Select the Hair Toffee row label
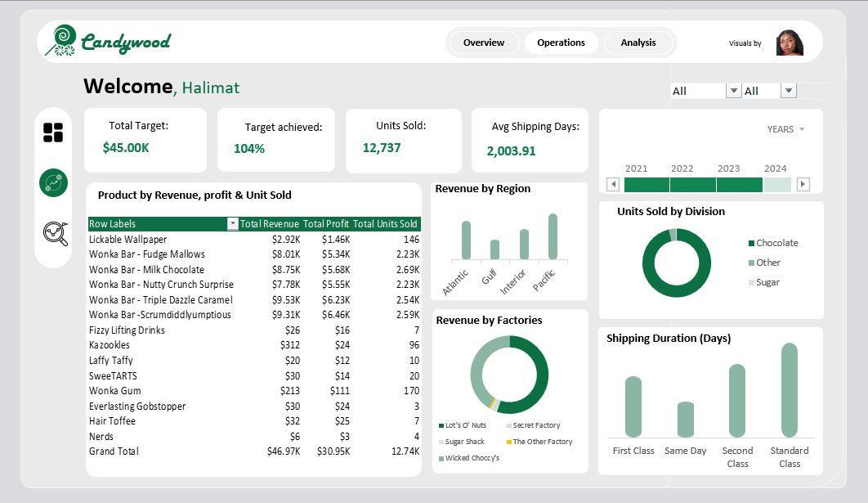This screenshot has height=503, width=868. click(112, 421)
